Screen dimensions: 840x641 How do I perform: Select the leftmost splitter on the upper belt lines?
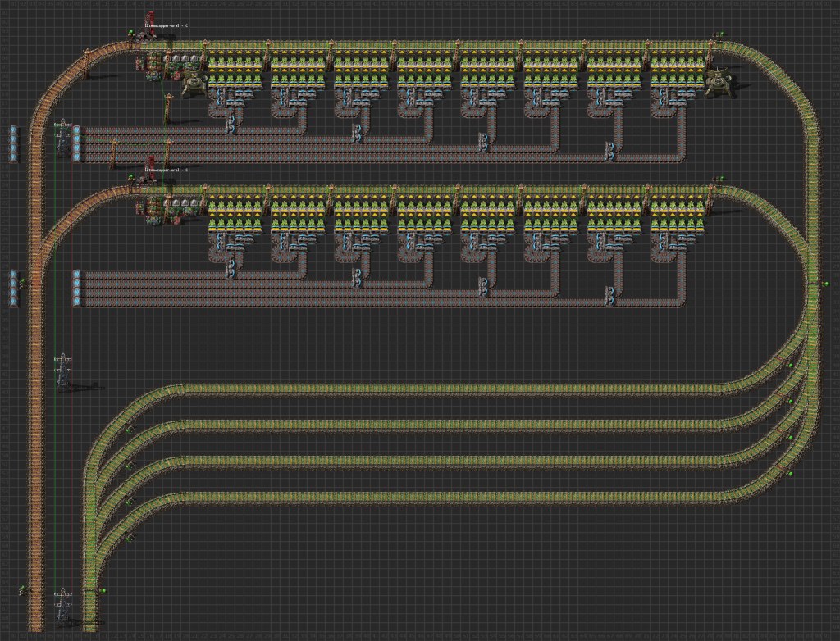point(231,125)
